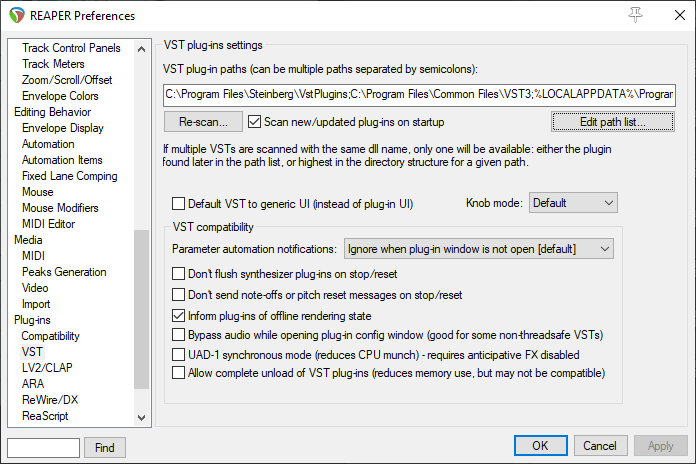
Task: Click the preferences search input box
Action: point(43,447)
